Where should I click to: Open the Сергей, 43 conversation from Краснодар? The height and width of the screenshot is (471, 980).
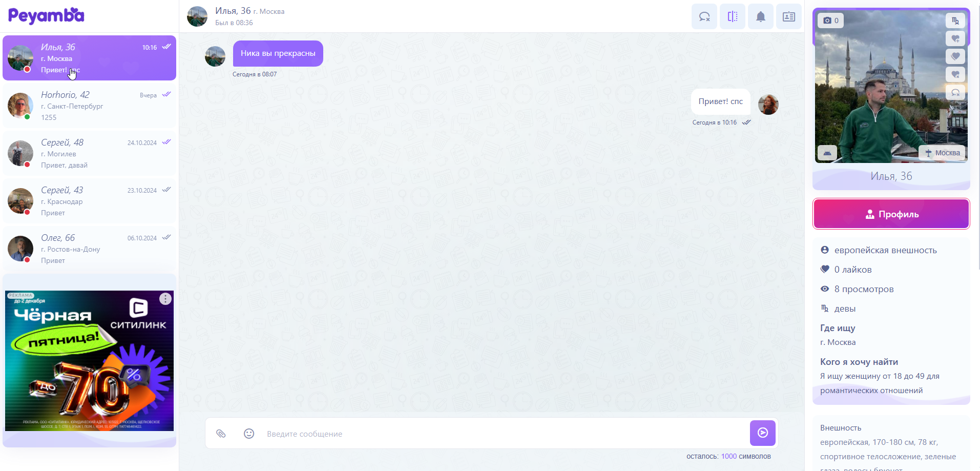pyautogui.click(x=89, y=201)
